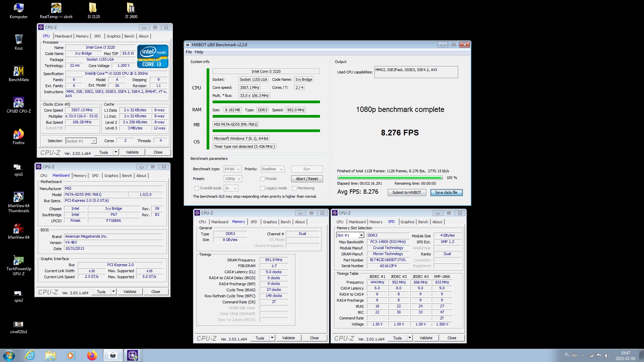
Task: Click Close in the Mainboard window
Action: 156,292
